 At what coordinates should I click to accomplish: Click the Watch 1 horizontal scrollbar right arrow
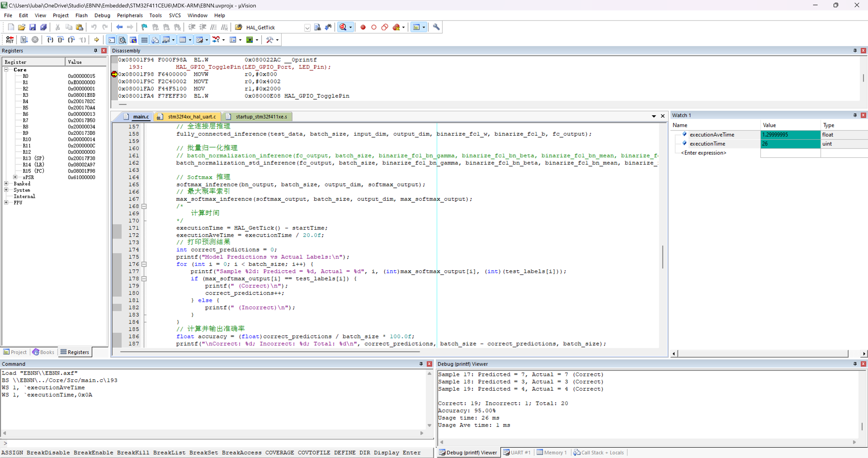click(x=864, y=354)
